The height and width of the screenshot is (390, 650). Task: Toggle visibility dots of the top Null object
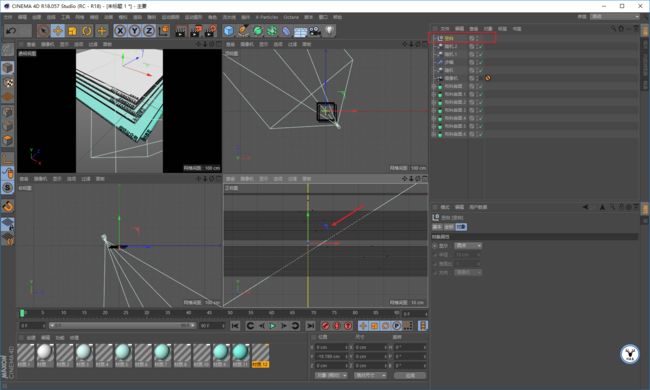(477, 38)
